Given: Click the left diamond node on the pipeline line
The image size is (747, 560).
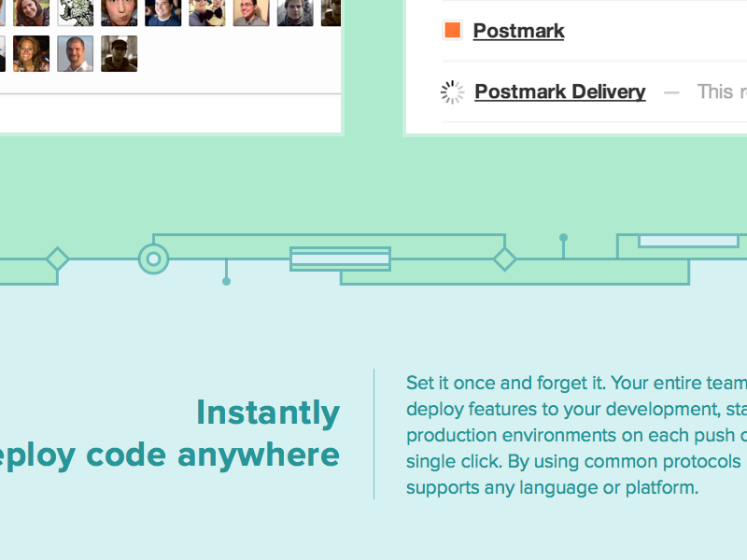Looking at the screenshot, I should coord(58,259).
